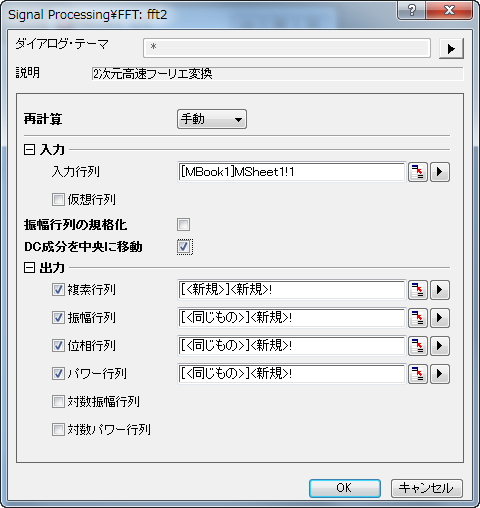This screenshot has width=480, height=508.
Task: Click range selector icon for 入力行列
Action: pos(418,172)
